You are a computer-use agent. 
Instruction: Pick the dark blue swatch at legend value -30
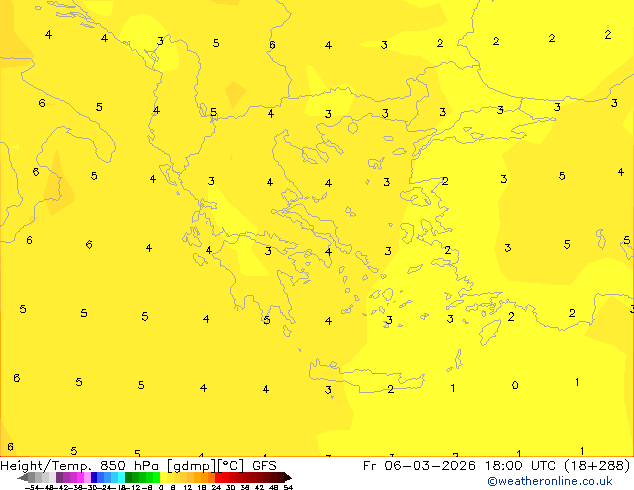point(94,477)
